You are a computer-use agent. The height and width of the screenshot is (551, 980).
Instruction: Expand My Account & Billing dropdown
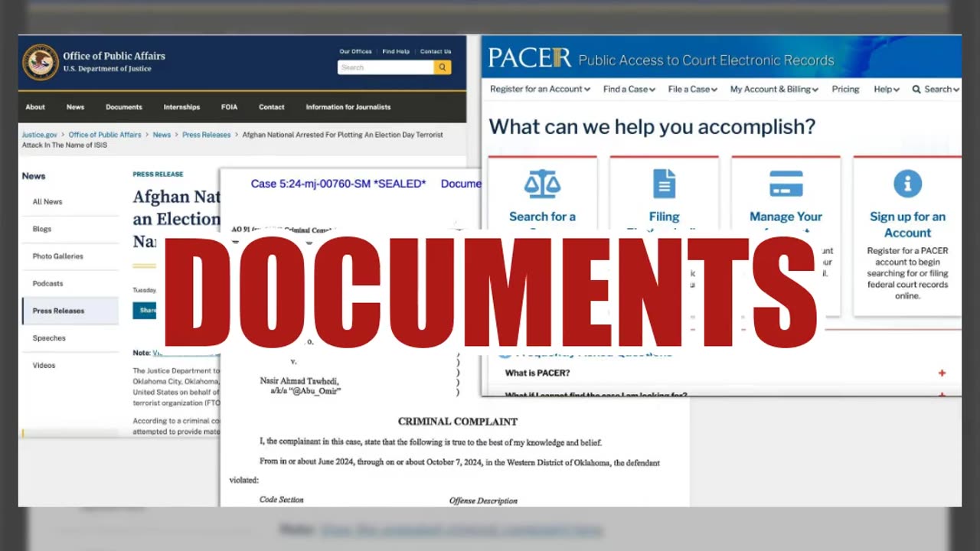[x=774, y=89]
